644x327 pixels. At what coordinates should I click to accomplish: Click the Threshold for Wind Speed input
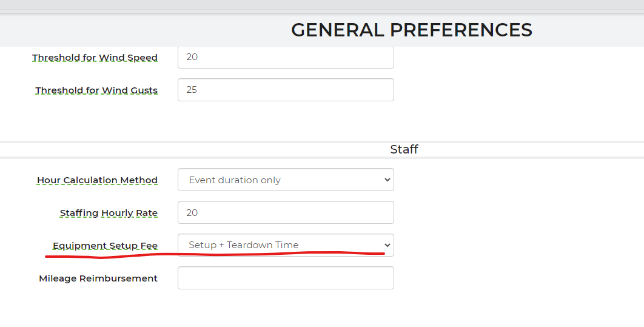pos(285,58)
